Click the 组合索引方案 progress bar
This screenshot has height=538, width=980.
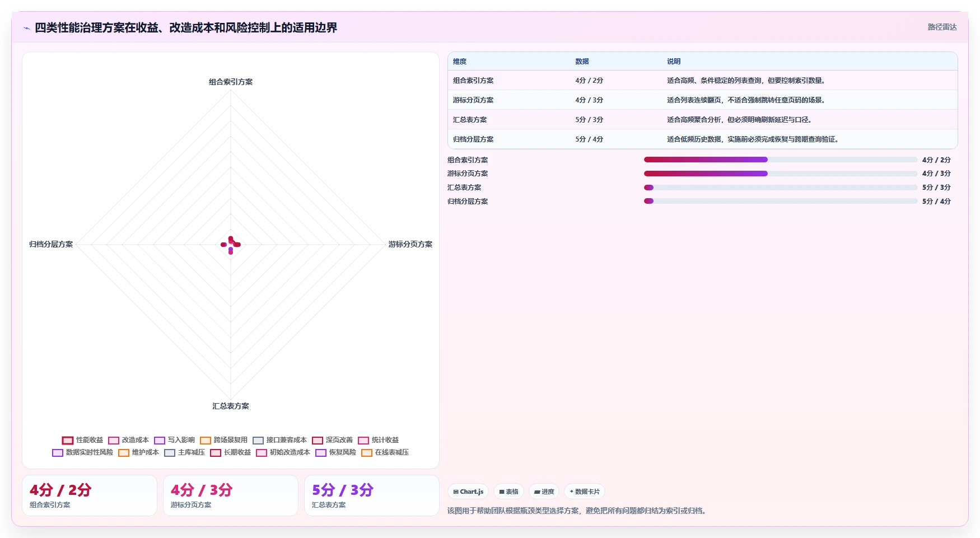[781, 160]
